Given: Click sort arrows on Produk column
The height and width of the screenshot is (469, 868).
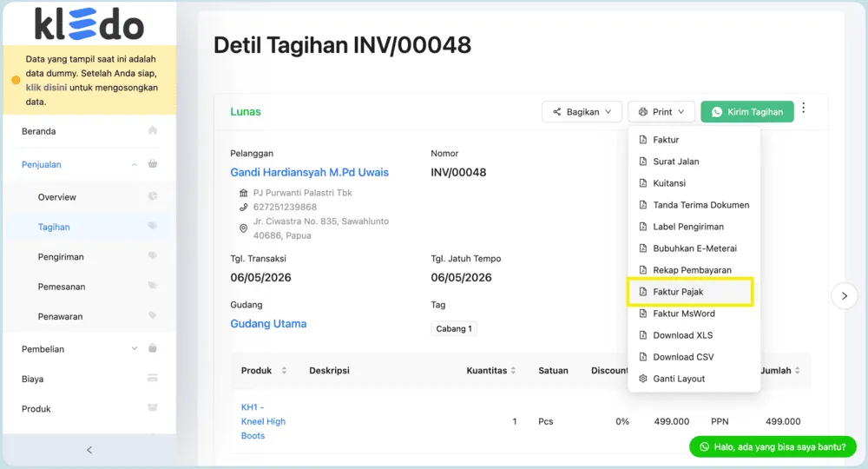Looking at the screenshot, I should click(284, 371).
